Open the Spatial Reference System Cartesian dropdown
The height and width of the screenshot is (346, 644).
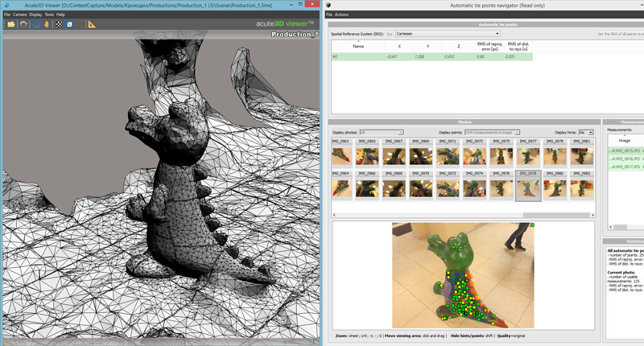pos(448,34)
